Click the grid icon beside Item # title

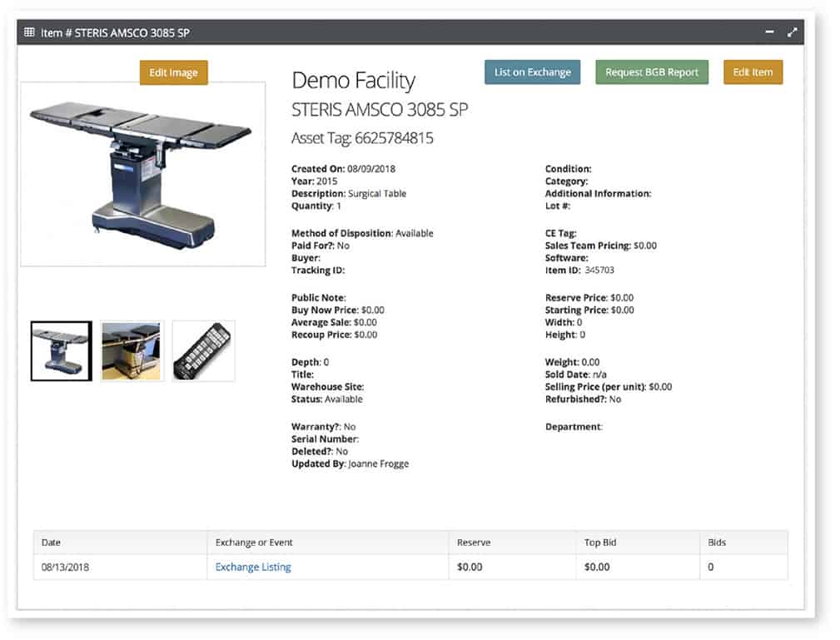pos(29,32)
